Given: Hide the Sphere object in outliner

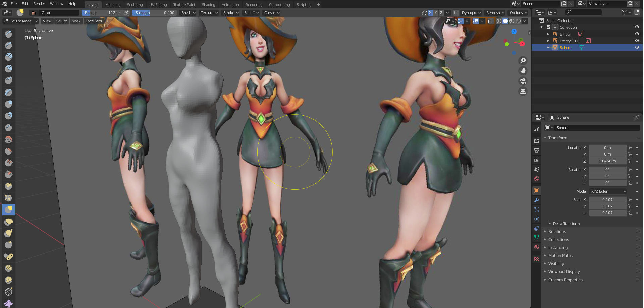Looking at the screenshot, I should (637, 47).
